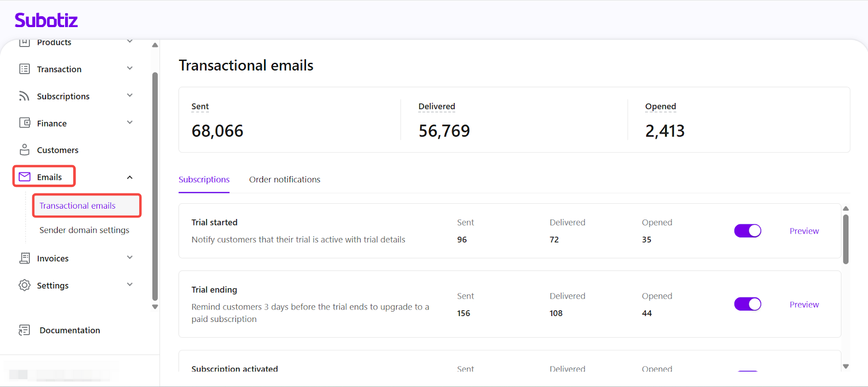Click the Transaction list icon in sidebar
The height and width of the screenshot is (387, 868).
pos(24,69)
